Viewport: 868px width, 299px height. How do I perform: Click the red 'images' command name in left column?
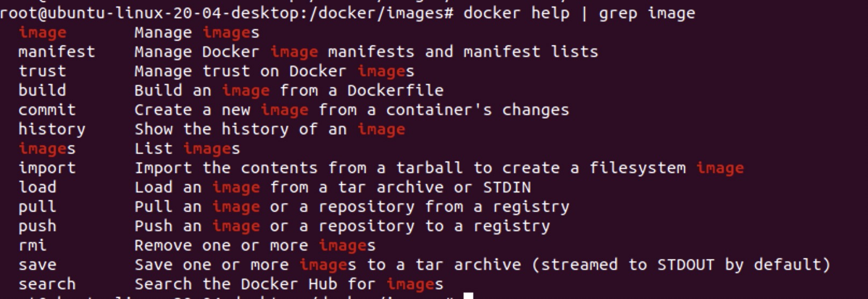click(47, 149)
